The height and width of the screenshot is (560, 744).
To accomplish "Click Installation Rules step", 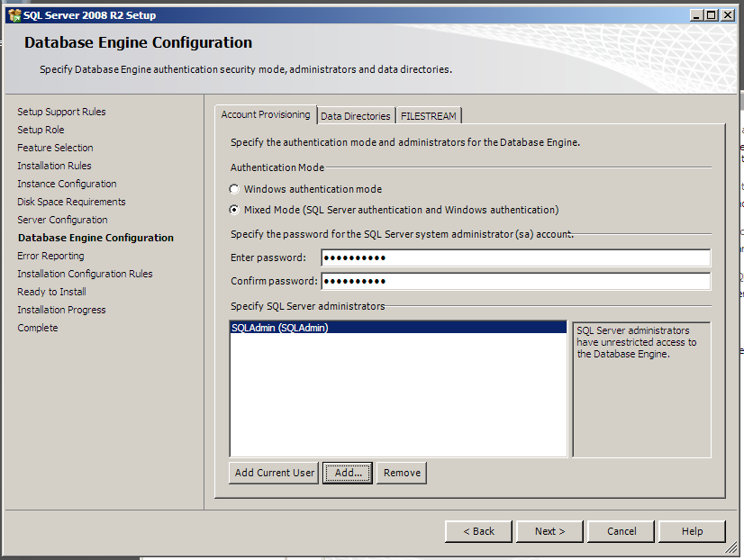I will pos(55,166).
